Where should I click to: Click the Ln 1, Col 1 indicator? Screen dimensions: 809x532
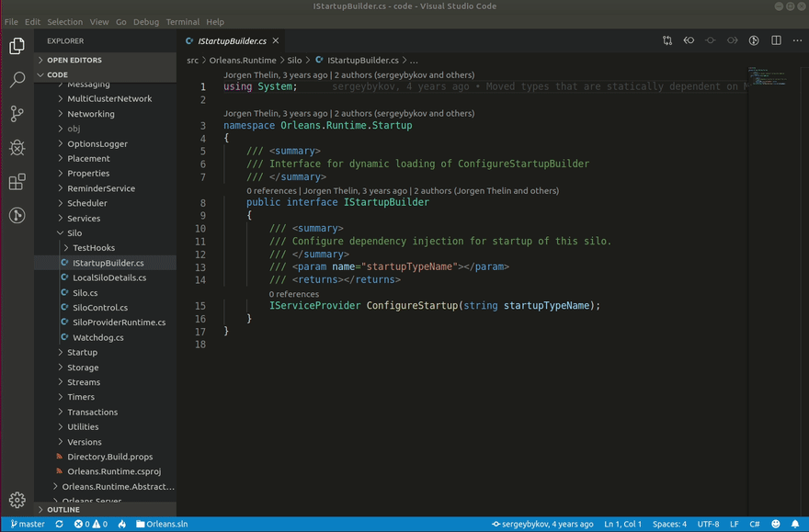622,524
